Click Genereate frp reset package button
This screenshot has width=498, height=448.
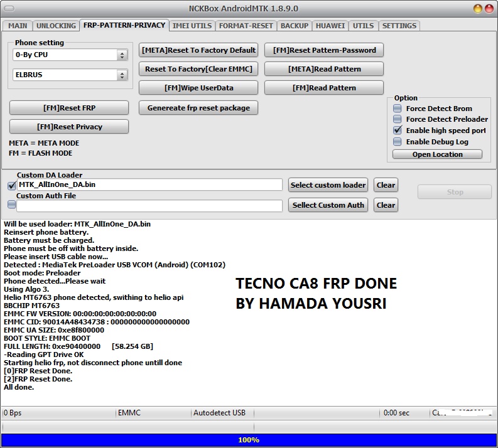(198, 108)
